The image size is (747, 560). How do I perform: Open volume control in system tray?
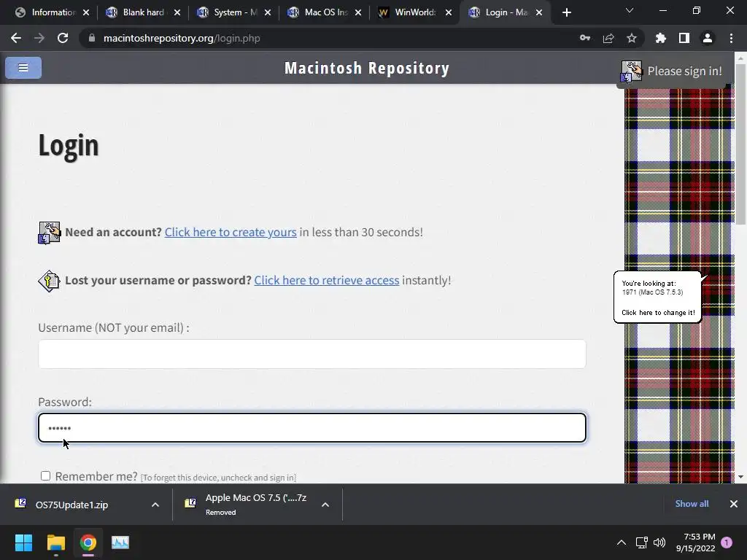[x=659, y=542]
